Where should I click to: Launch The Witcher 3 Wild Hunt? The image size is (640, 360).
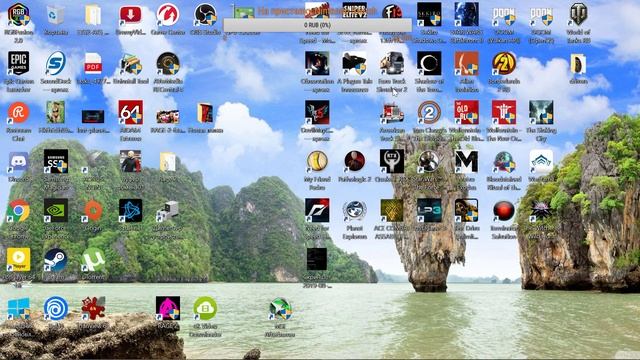point(541,211)
